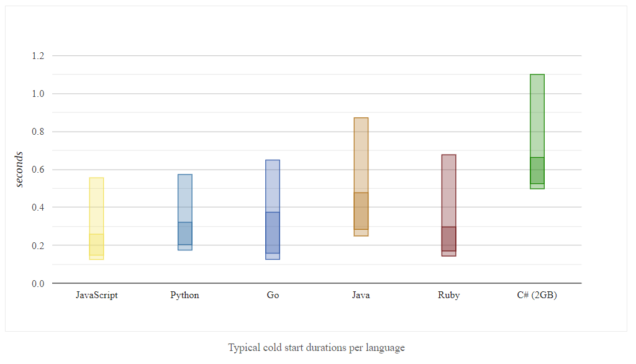Click the 0.8 y-axis tick label
This screenshot has width=636, height=364.
38,132
